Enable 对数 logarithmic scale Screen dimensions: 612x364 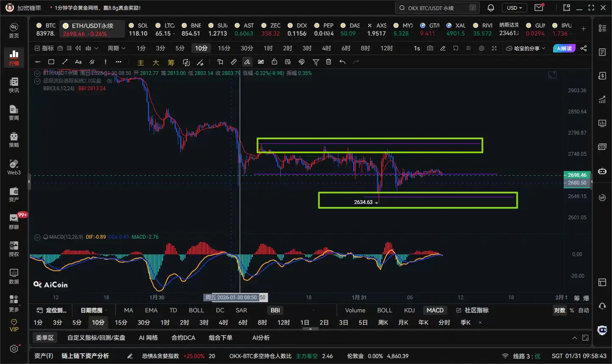coord(559,310)
